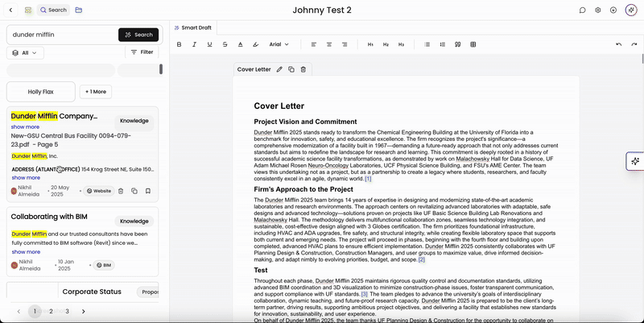Image resolution: width=644 pixels, height=323 pixels.
Task: Expand show more under Dunder Mifflin Company title
Action: (x=25, y=127)
